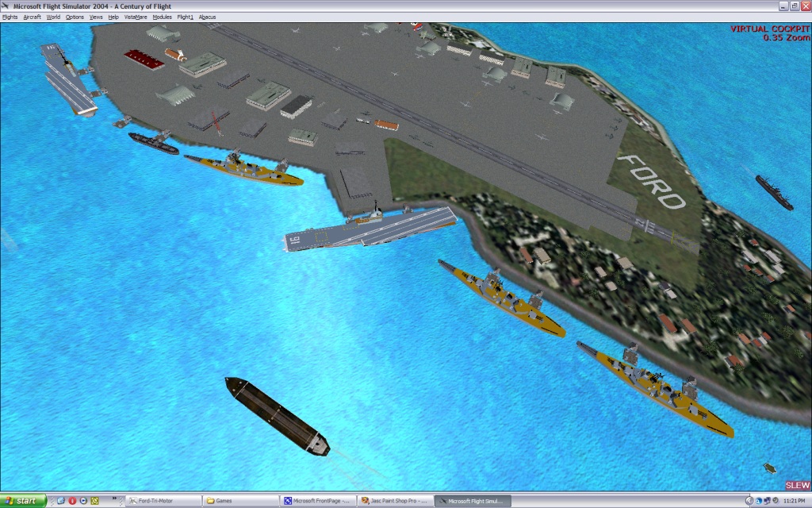Open the Modules menu

click(162, 17)
